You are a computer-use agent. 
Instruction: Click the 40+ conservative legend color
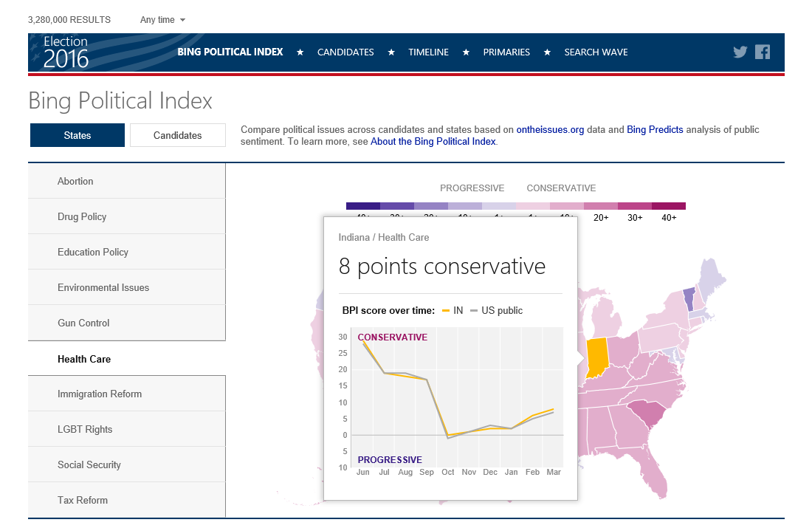[669, 206]
